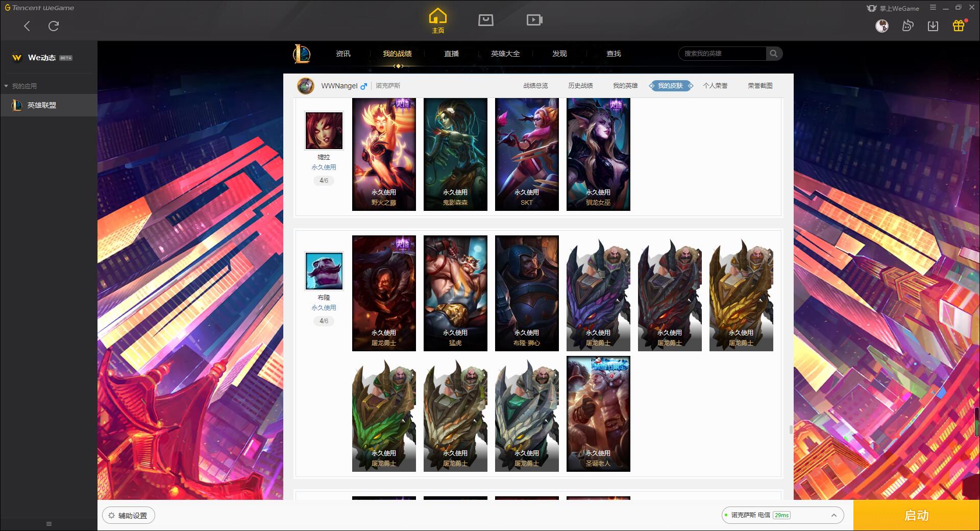This screenshot has height=531, width=980.
Task: Open the 猛虎 Braum skin card
Action: tap(455, 293)
